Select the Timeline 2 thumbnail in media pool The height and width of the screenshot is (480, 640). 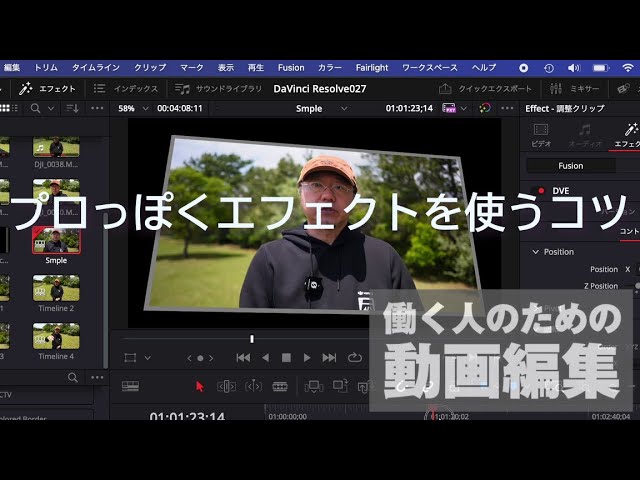point(56,289)
